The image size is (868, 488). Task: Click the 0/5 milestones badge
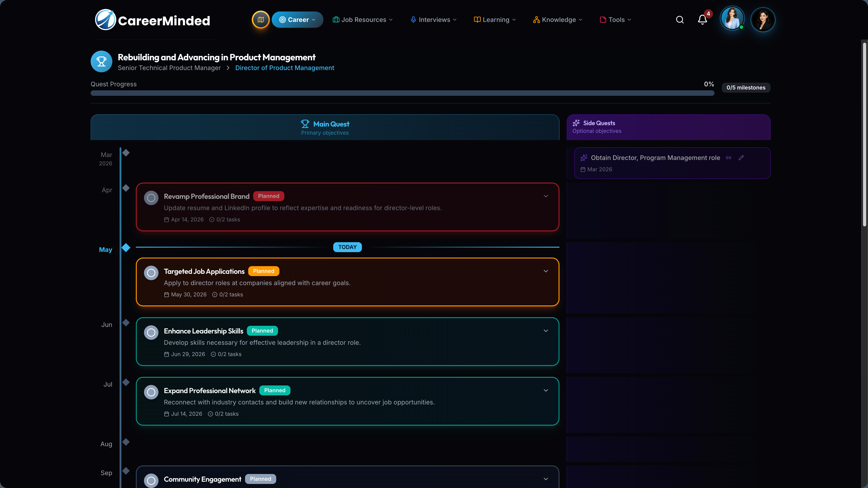(746, 88)
